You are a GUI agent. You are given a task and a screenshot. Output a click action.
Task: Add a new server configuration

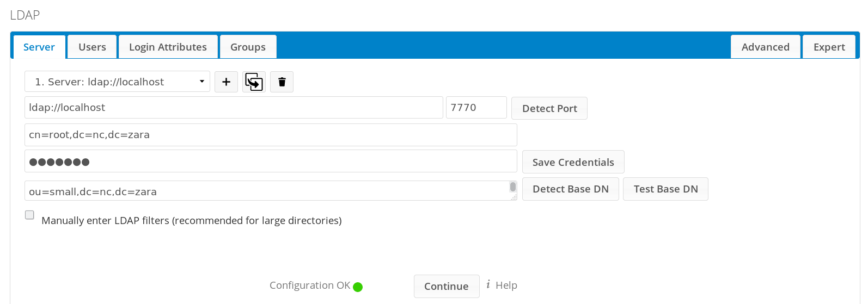[226, 82]
